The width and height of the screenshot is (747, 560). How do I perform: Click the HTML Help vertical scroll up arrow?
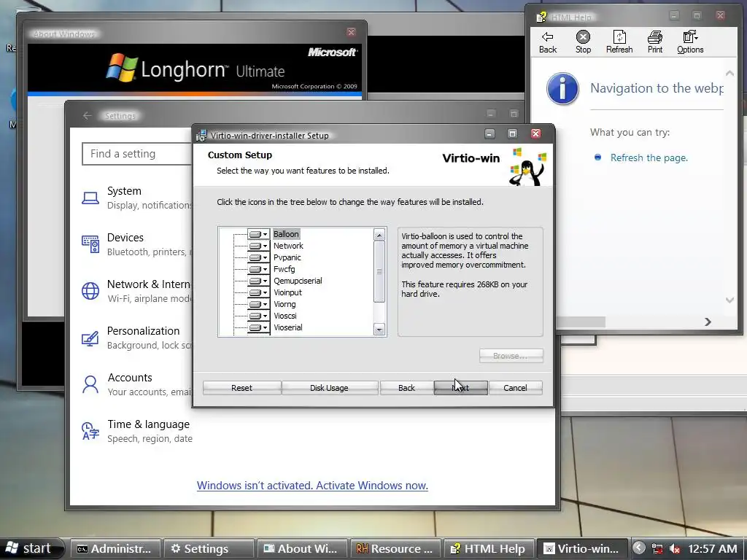729,74
